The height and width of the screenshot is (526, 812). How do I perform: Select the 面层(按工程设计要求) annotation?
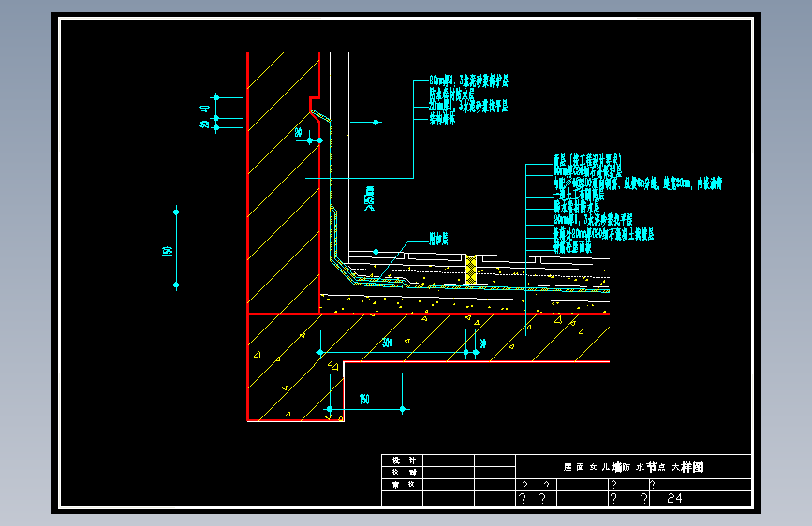point(587,159)
